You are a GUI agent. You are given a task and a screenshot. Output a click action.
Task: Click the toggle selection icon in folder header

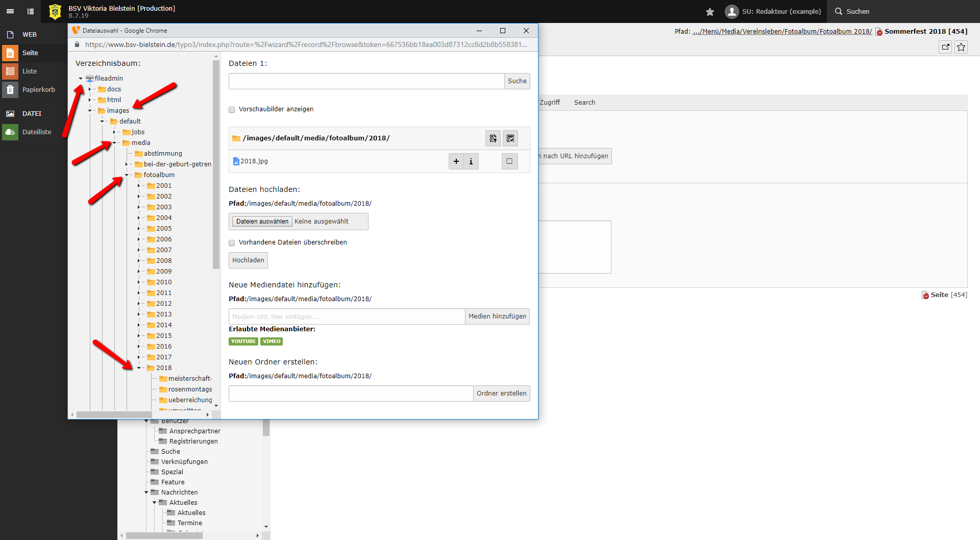click(x=510, y=138)
